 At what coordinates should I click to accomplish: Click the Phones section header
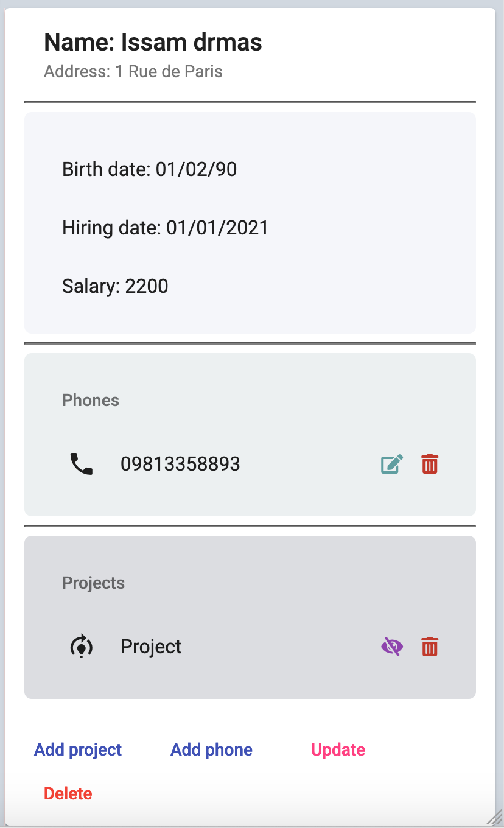pos(91,400)
